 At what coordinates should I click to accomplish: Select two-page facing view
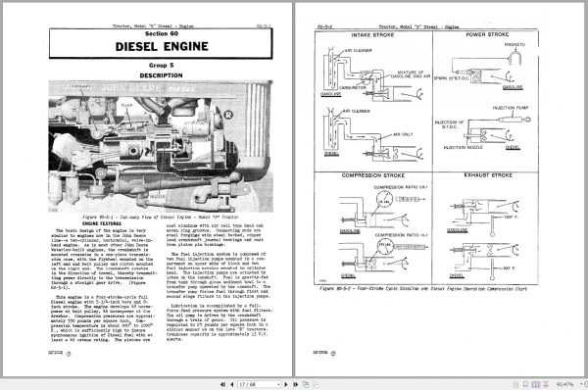536,384
